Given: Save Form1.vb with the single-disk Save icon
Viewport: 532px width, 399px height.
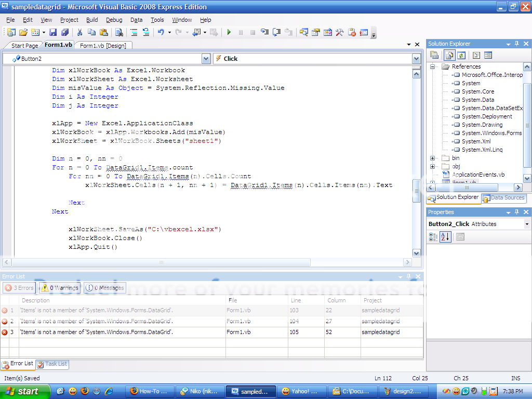Looking at the screenshot, I should (53, 32).
